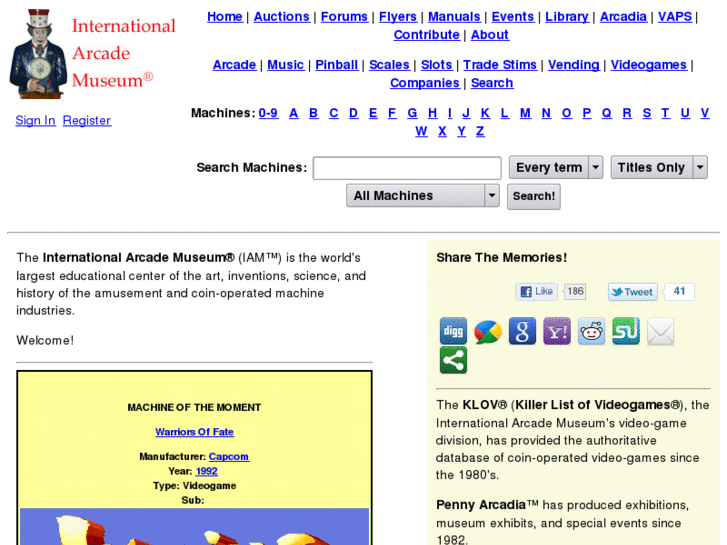This screenshot has width=727, height=545.
Task: Click the Search! button
Action: click(534, 196)
